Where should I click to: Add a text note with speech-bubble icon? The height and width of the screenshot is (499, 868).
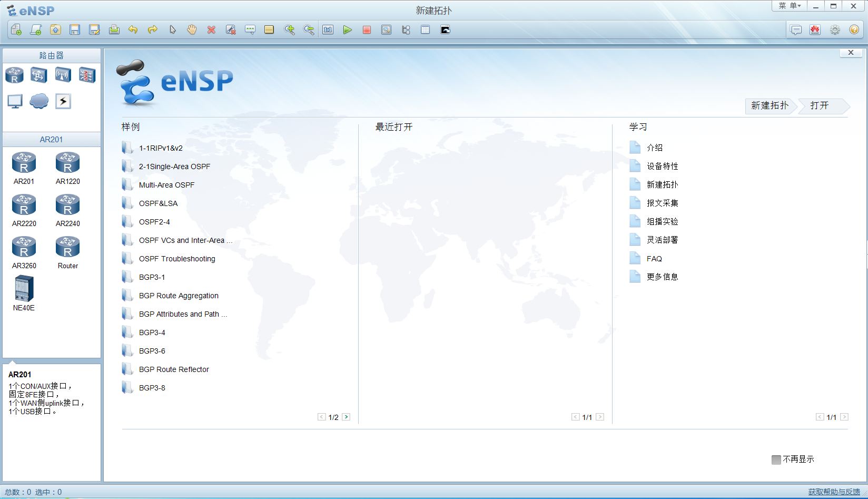[250, 30]
